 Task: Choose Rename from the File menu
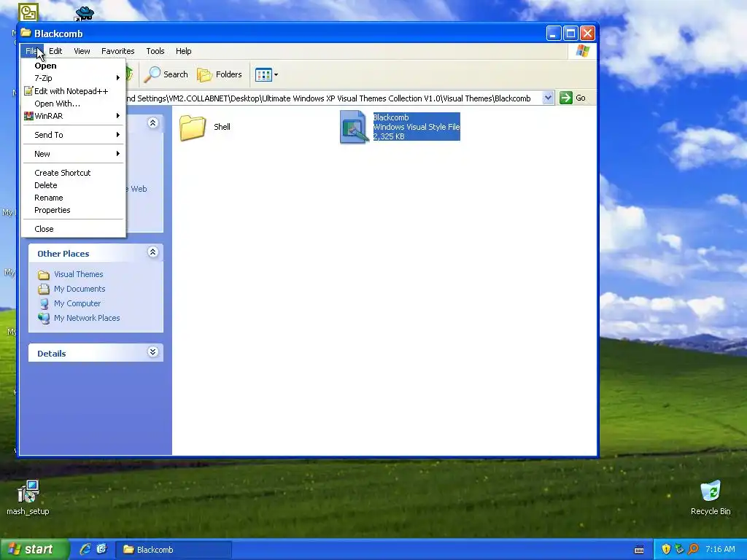(x=74, y=198)
